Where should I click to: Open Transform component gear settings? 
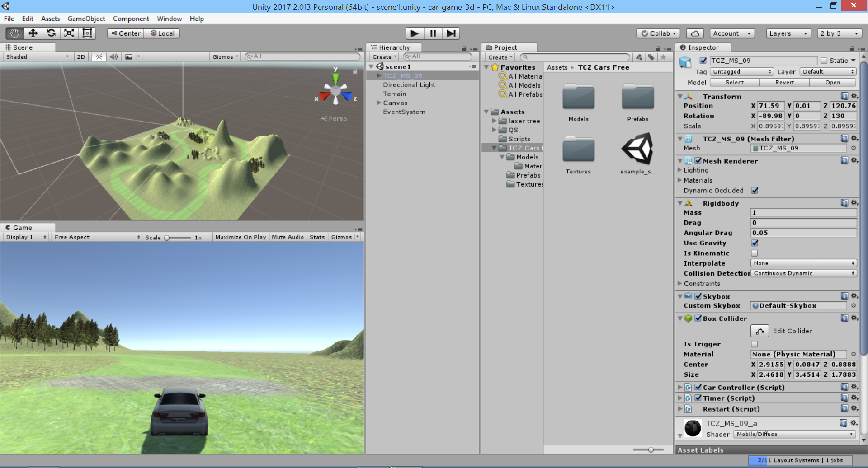pos(854,96)
